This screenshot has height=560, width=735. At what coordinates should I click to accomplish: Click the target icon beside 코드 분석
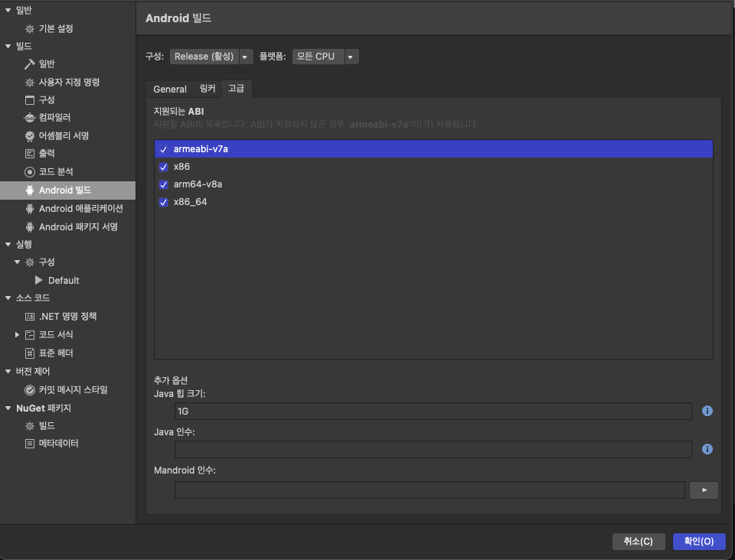click(30, 172)
